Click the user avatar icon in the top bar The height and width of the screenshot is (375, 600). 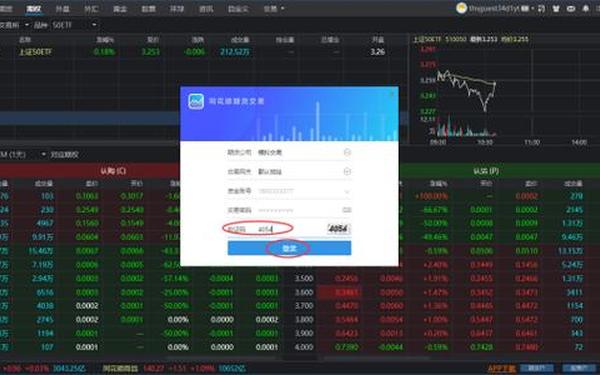(x=461, y=8)
